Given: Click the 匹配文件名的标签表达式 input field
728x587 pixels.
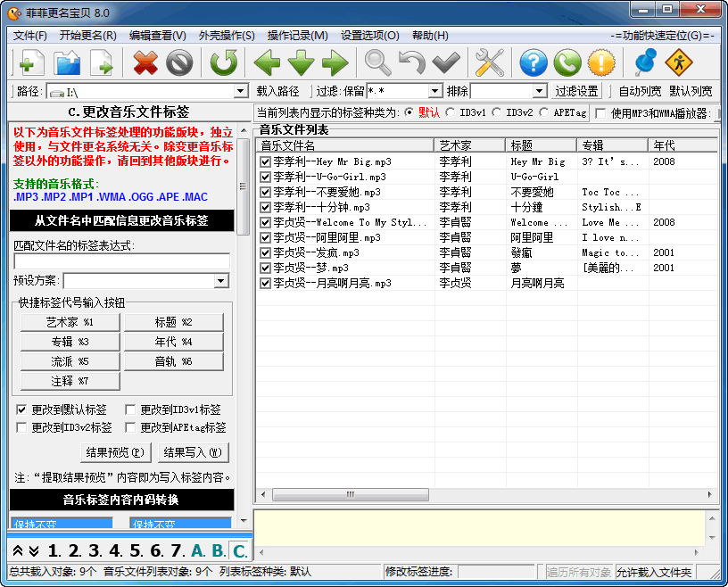Looking at the screenshot, I should 122,261.
